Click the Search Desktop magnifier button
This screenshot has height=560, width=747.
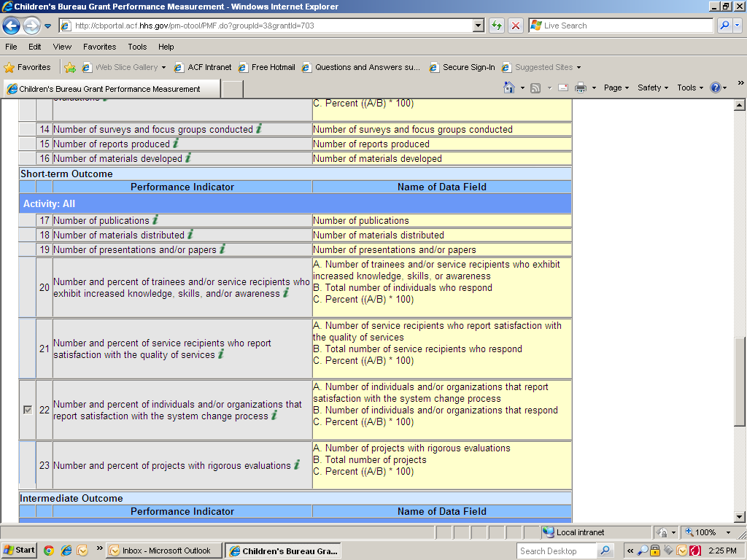coord(605,551)
